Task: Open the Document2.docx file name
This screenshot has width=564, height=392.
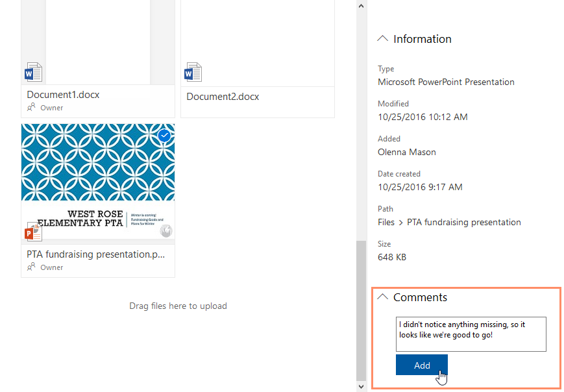Action: 223,97
